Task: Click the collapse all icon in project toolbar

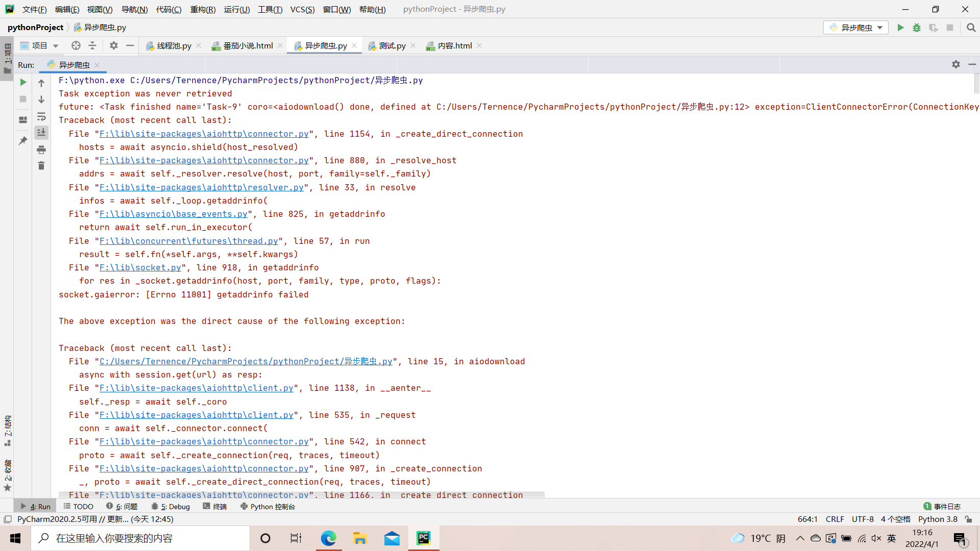Action: click(x=92, y=45)
